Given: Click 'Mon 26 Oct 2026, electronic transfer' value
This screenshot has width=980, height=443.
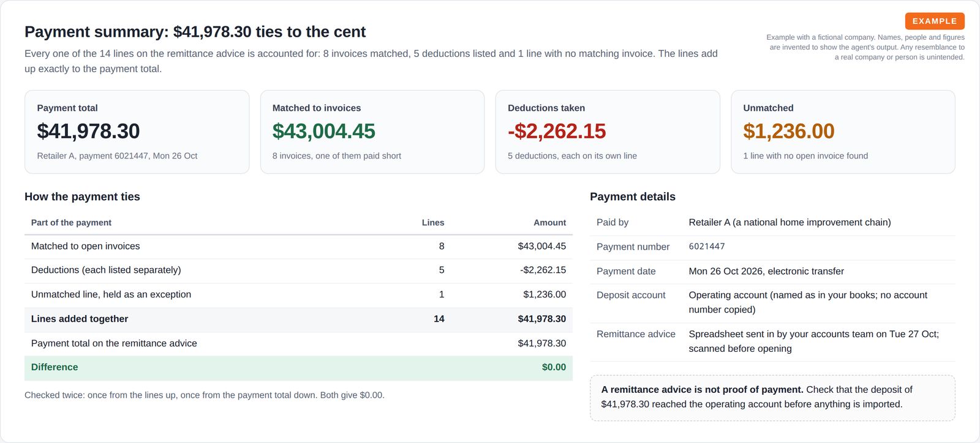Looking at the screenshot, I should (766, 271).
